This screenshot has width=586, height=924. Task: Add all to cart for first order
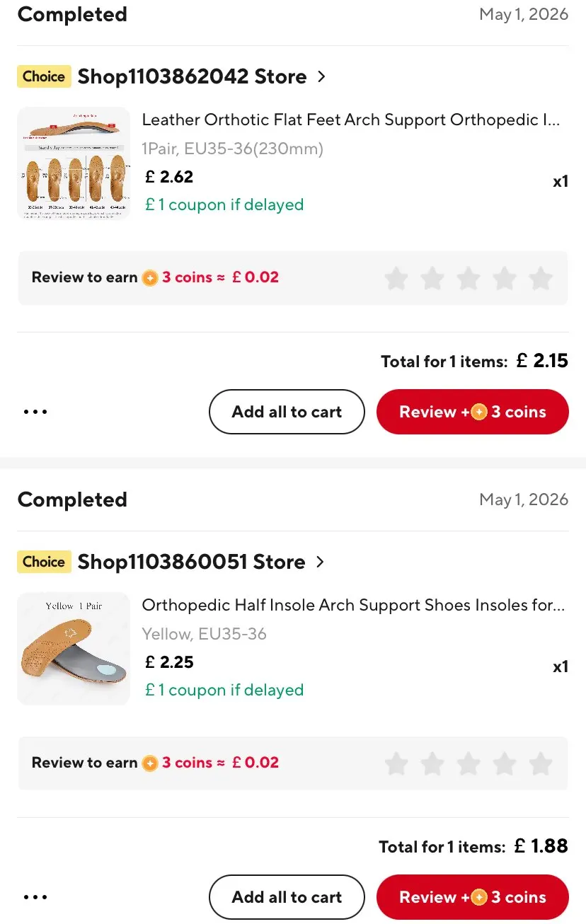pos(287,412)
